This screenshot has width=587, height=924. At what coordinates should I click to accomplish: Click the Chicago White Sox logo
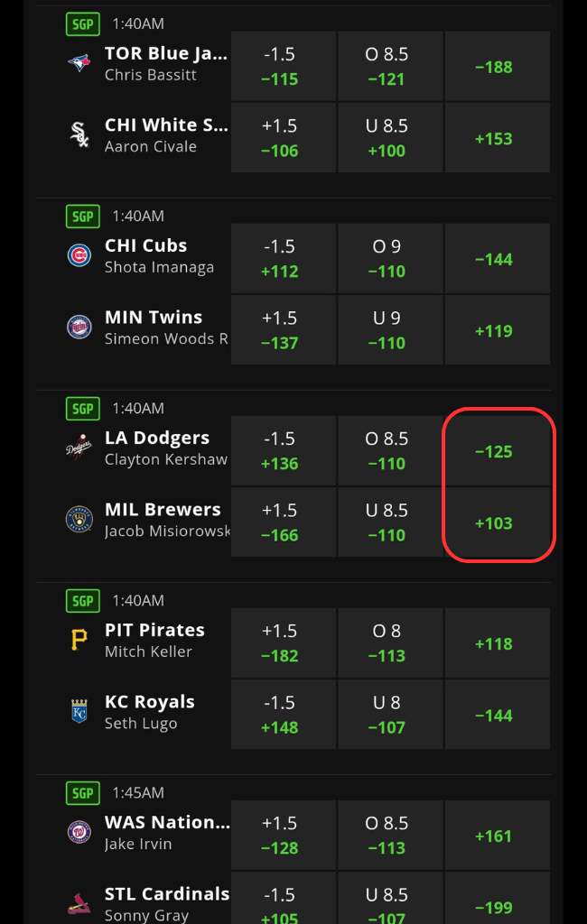click(79, 134)
